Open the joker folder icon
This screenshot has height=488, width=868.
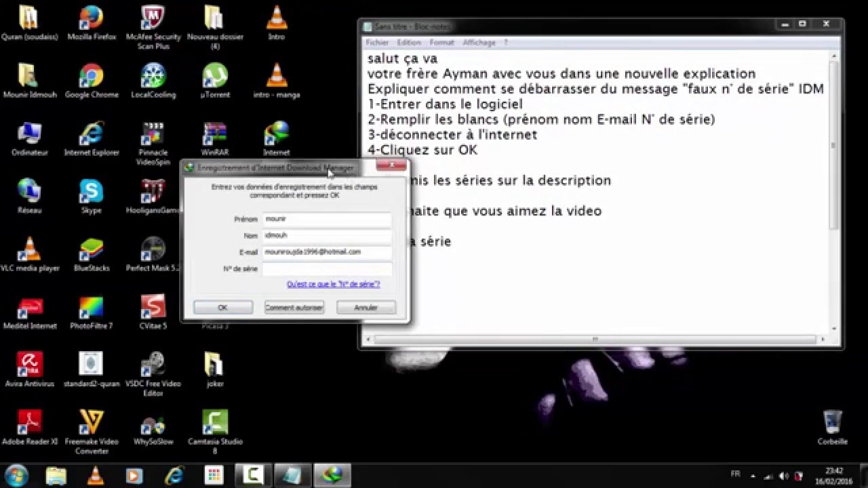[214, 369]
